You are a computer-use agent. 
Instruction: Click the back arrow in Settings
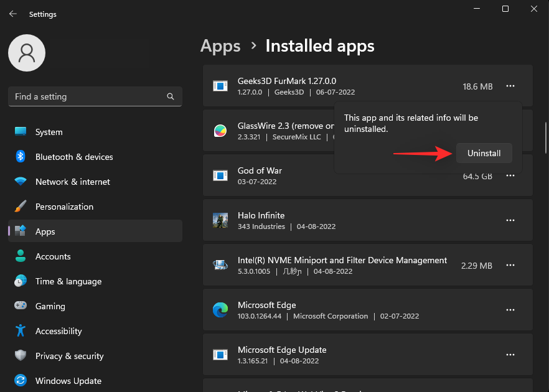click(x=12, y=14)
